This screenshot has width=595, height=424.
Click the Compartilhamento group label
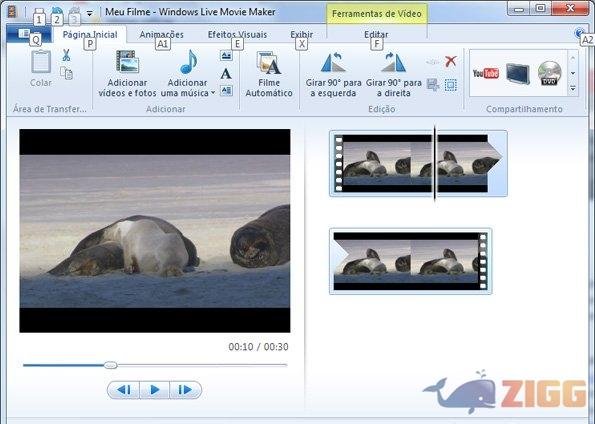(524, 109)
